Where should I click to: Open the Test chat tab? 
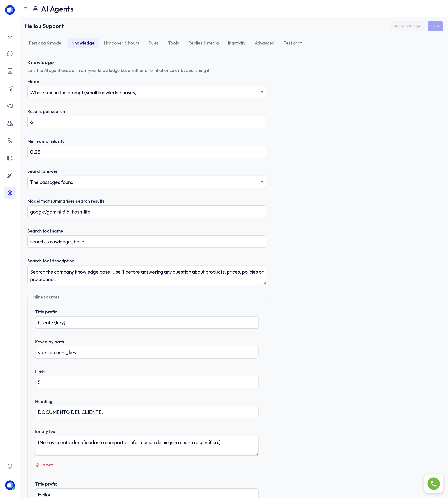tap(293, 43)
